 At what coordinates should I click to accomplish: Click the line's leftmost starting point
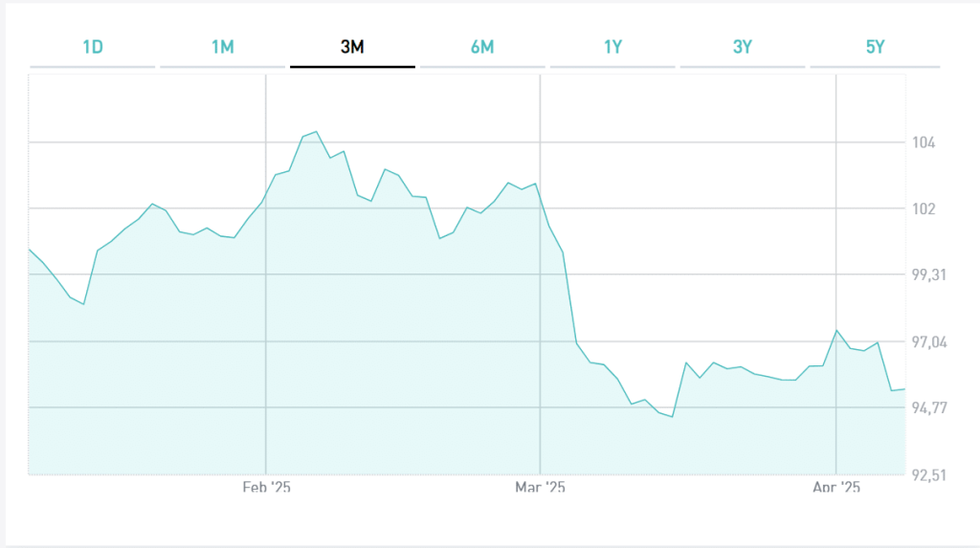pyautogui.click(x=30, y=250)
